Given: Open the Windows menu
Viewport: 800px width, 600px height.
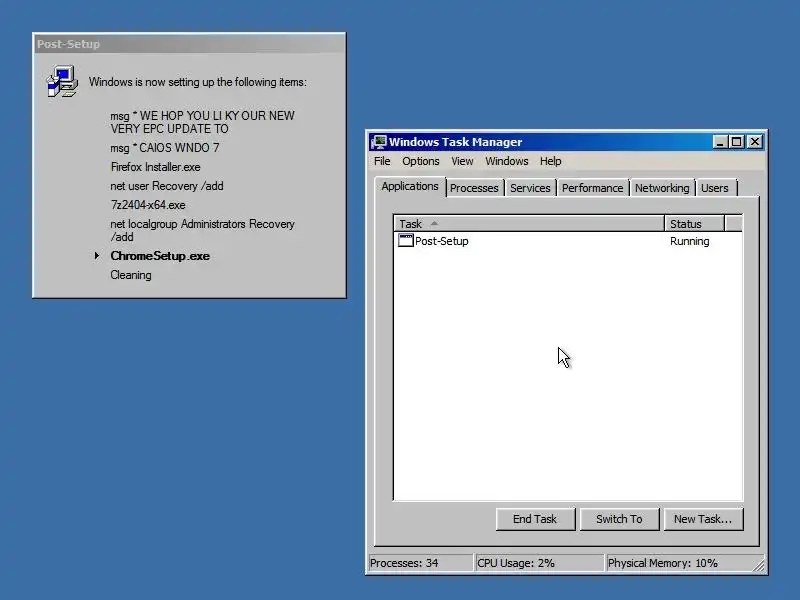Looking at the screenshot, I should point(507,161).
